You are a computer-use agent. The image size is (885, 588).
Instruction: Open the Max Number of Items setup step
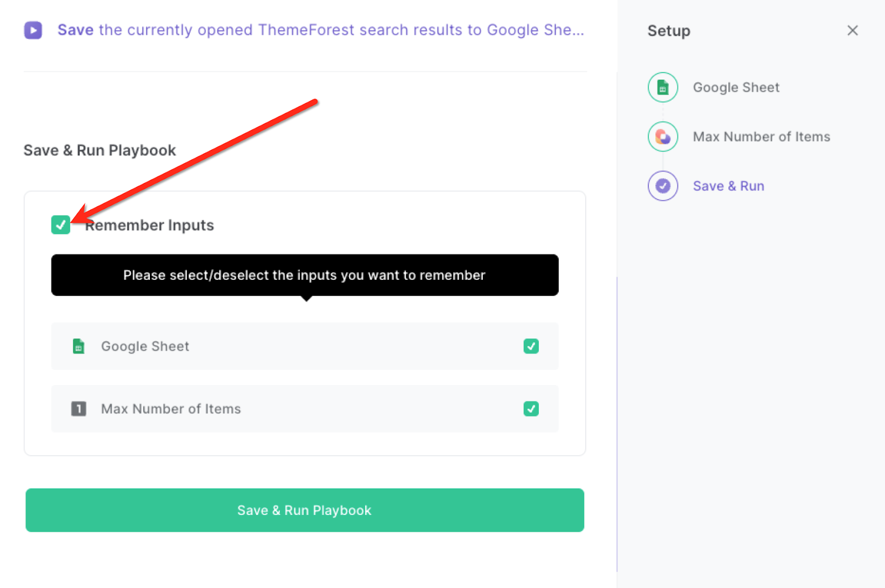tap(762, 137)
